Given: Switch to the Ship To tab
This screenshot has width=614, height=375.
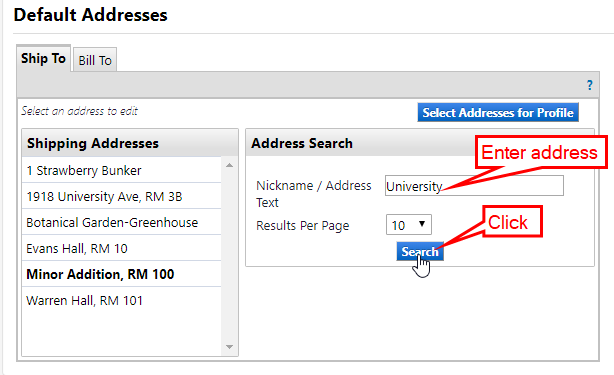Looking at the screenshot, I should (x=43, y=58).
